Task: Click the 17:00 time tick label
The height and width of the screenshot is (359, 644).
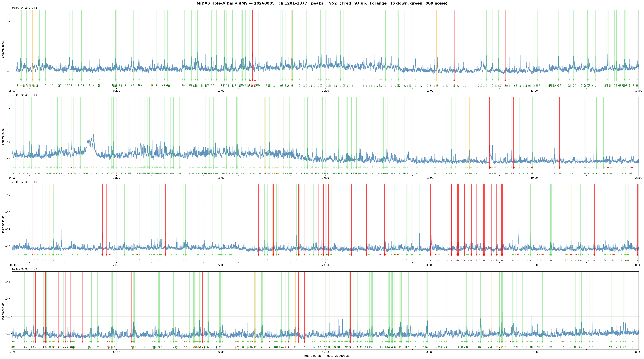Action: pos(325,178)
